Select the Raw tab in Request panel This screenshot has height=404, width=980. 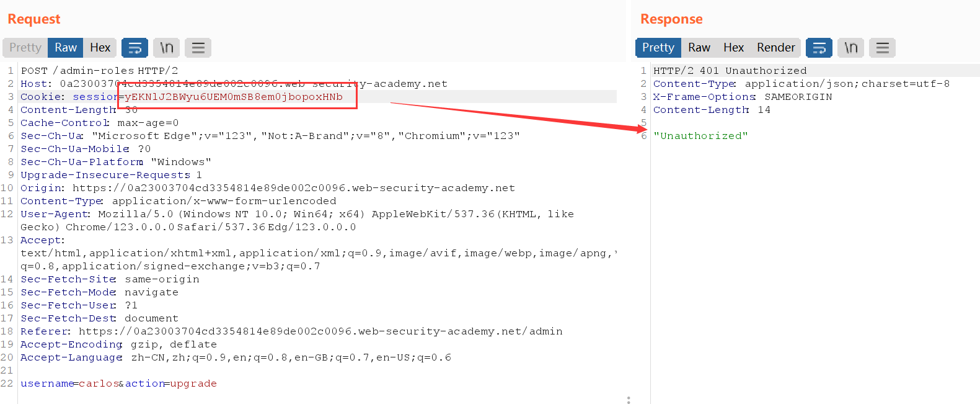click(x=66, y=48)
